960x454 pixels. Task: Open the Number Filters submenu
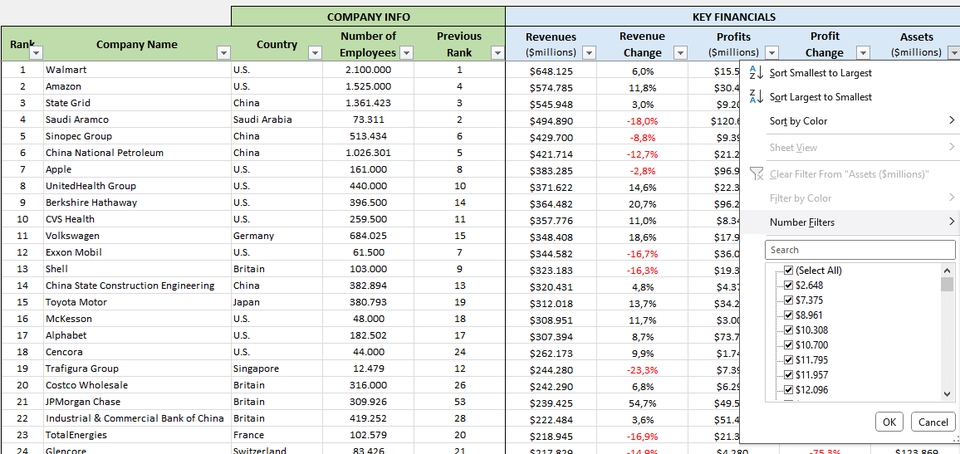click(850, 222)
